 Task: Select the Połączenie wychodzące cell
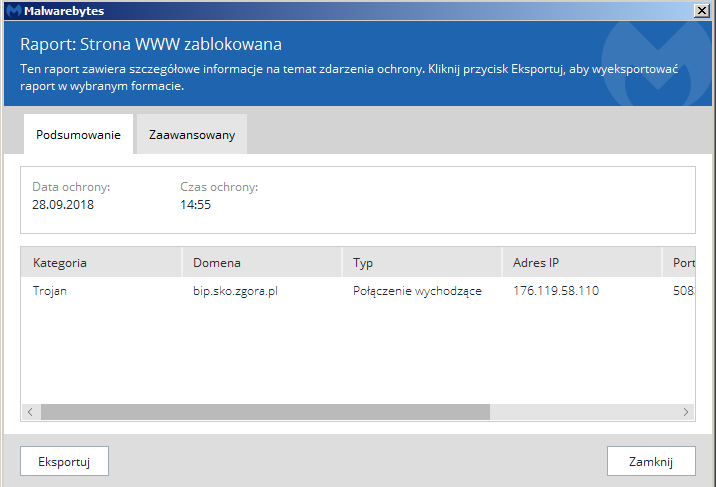click(417, 291)
